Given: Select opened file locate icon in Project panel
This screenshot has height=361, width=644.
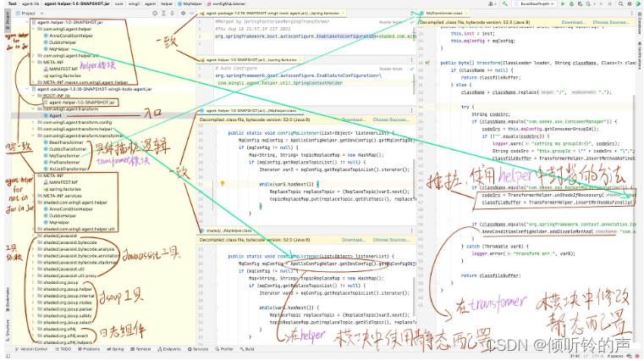Looking at the screenshot, I should click(x=155, y=14).
